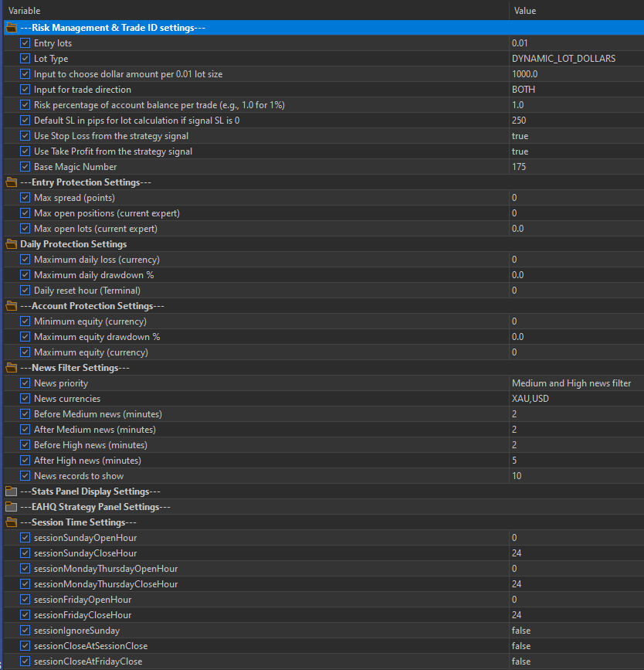Expand the EAHQ Strategy Panel Settings folder icon

(x=11, y=507)
